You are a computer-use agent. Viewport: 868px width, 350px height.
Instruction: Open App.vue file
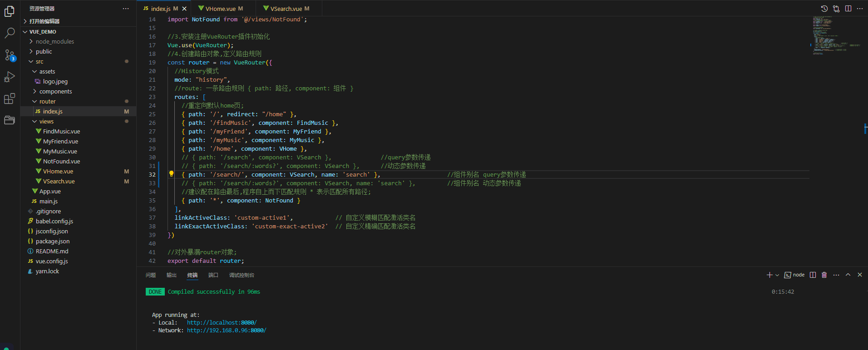pos(79,192)
